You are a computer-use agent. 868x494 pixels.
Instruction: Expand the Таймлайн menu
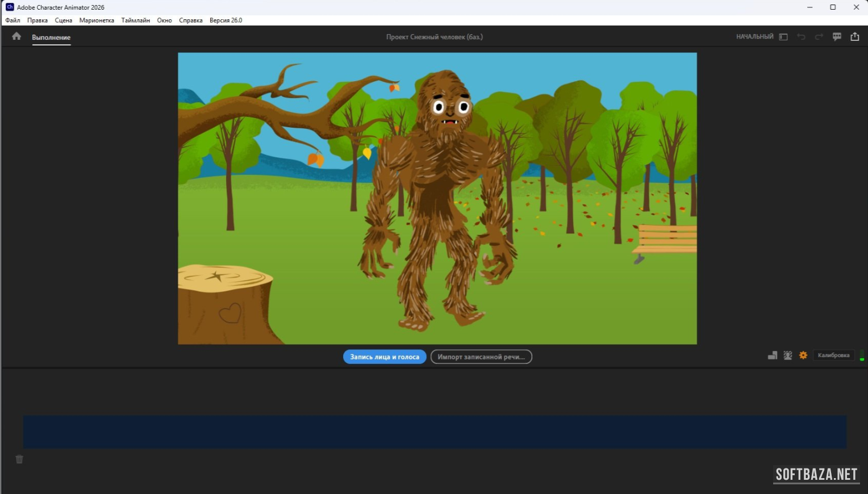(x=135, y=20)
